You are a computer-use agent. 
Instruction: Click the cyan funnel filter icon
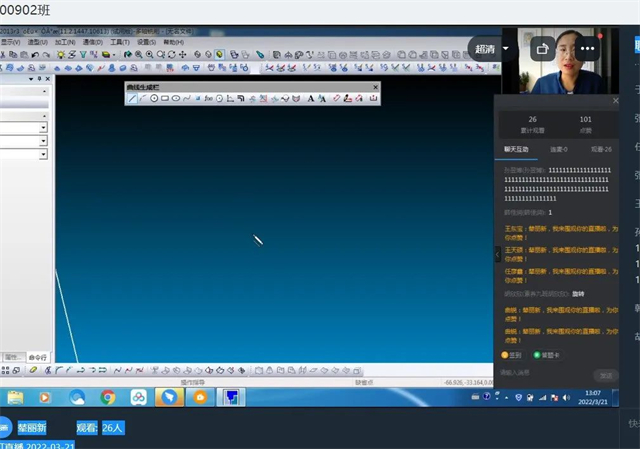[x=83, y=54]
